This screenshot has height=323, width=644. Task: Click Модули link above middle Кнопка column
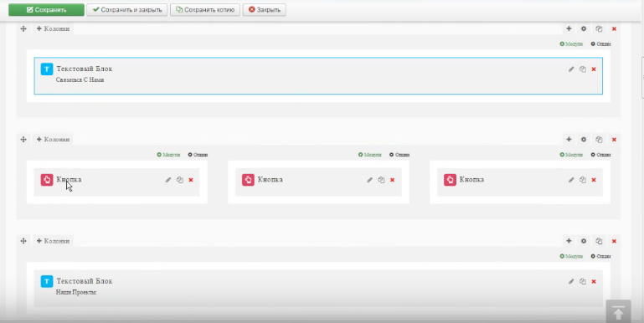pyautogui.click(x=369, y=155)
